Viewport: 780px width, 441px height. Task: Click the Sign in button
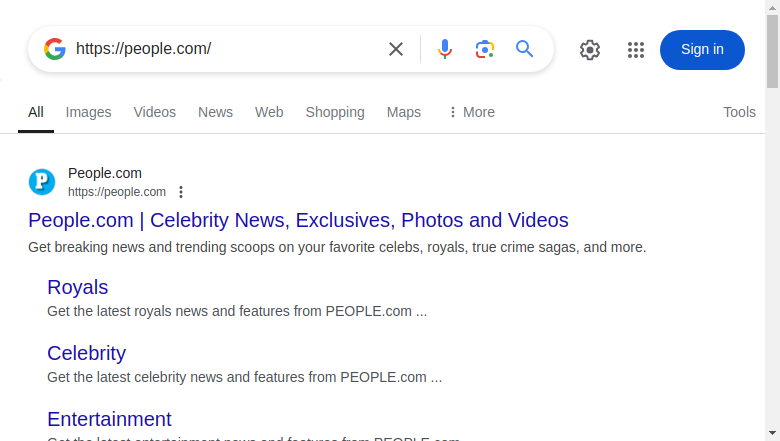pos(702,50)
